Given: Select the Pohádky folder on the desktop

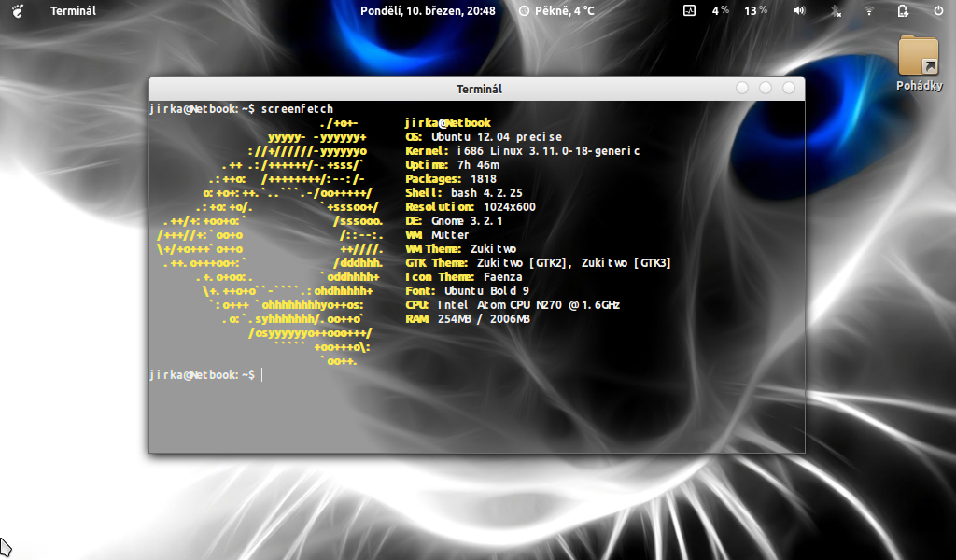Looking at the screenshot, I should 919,63.
